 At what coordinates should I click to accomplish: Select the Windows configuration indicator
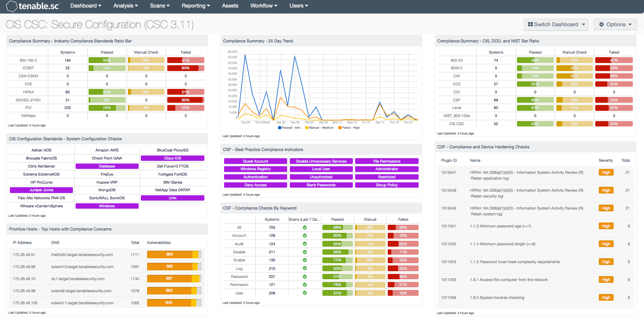[107, 206]
